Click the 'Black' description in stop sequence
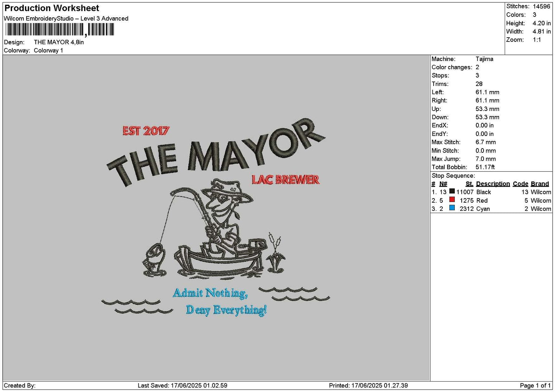555x392 pixels. pos(484,192)
